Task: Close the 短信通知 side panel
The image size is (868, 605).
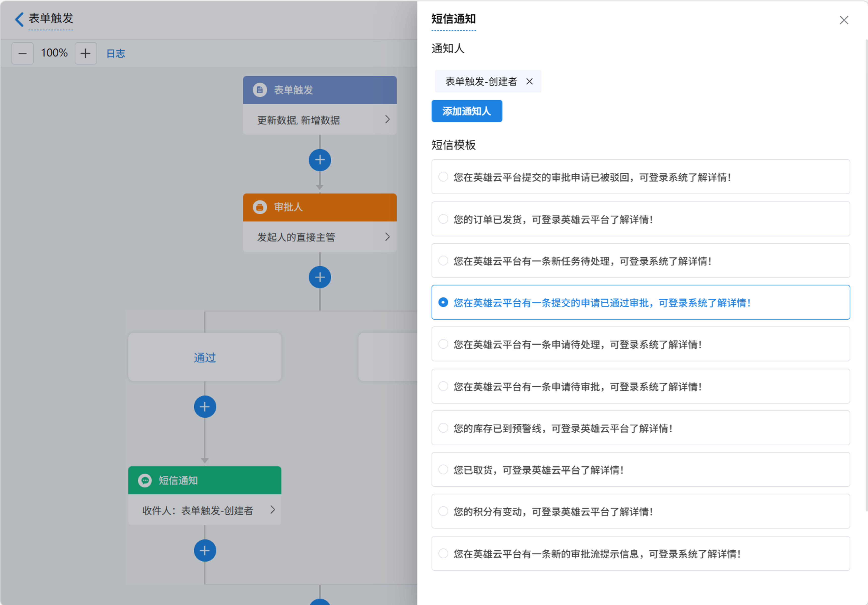Action: [844, 20]
